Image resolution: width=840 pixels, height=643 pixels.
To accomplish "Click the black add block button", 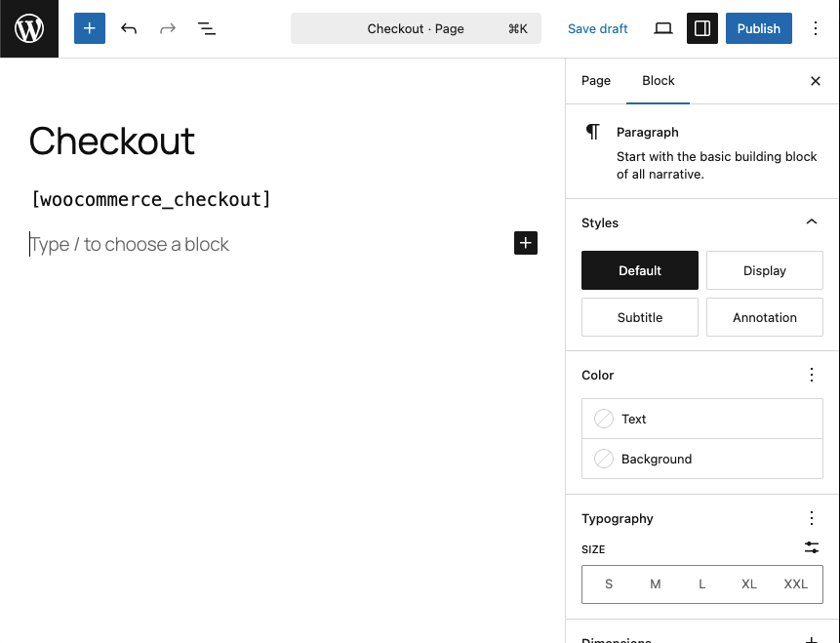I will [526, 243].
